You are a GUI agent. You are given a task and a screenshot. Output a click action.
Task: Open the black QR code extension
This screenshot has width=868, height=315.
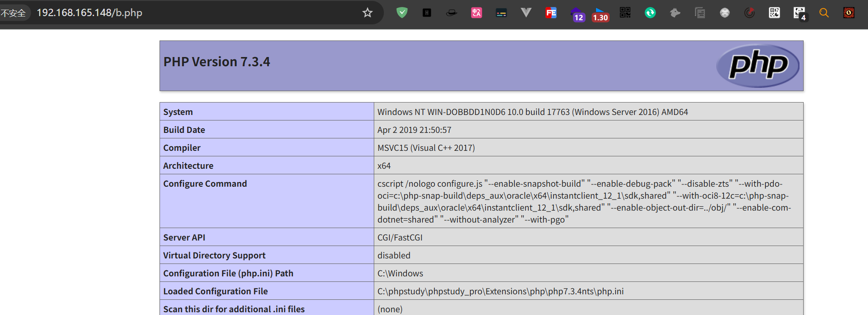coord(625,13)
